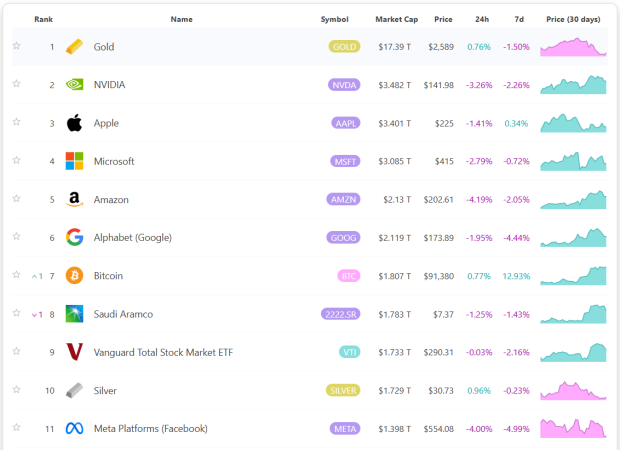Sort by the 7d column header
This screenshot has height=450, width=620.
[519, 19]
